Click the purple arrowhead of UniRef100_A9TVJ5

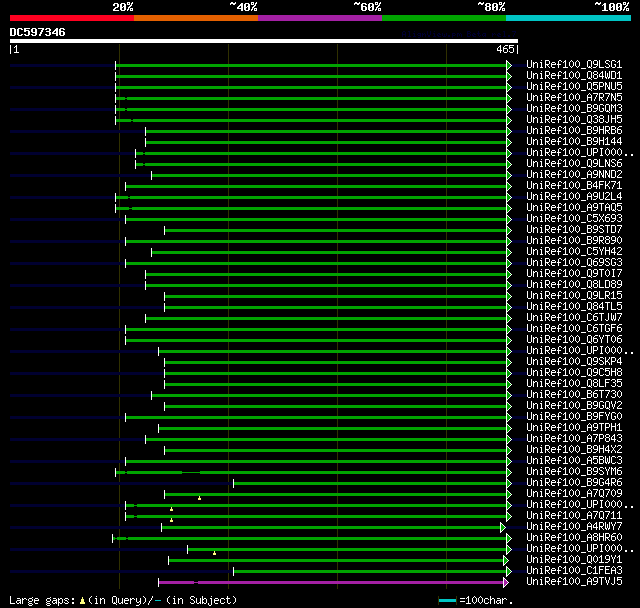click(x=506, y=583)
